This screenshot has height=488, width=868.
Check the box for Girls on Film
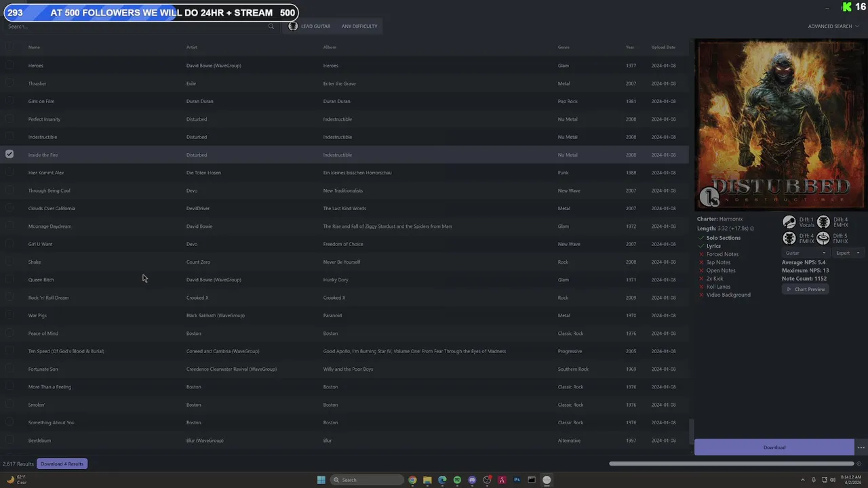(x=9, y=101)
